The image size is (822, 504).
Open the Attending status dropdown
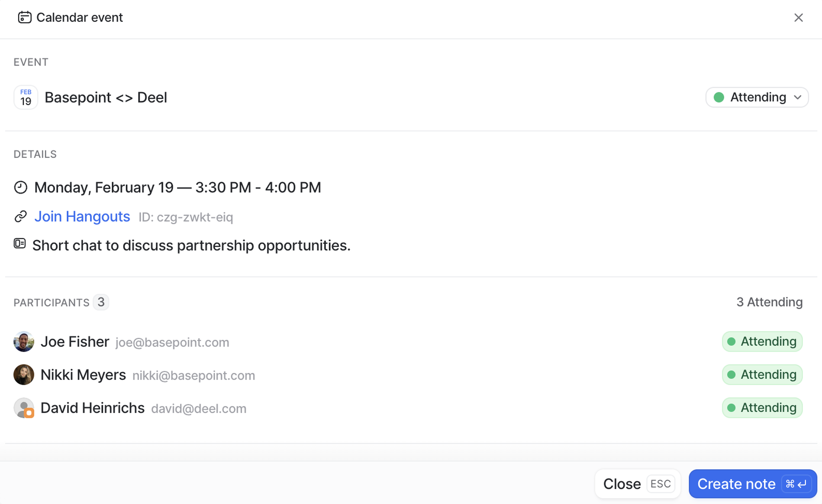pyautogui.click(x=757, y=97)
